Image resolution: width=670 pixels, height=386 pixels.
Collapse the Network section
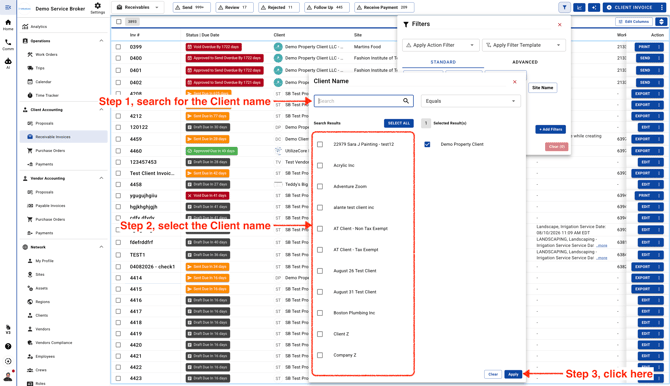pyautogui.click(x=101, y=247)
